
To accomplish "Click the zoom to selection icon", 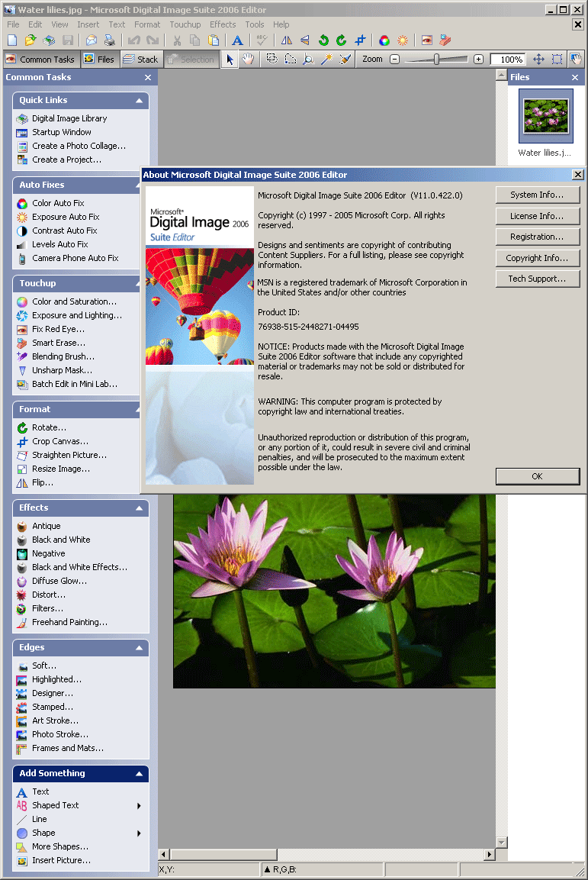I will click(557, 60).
